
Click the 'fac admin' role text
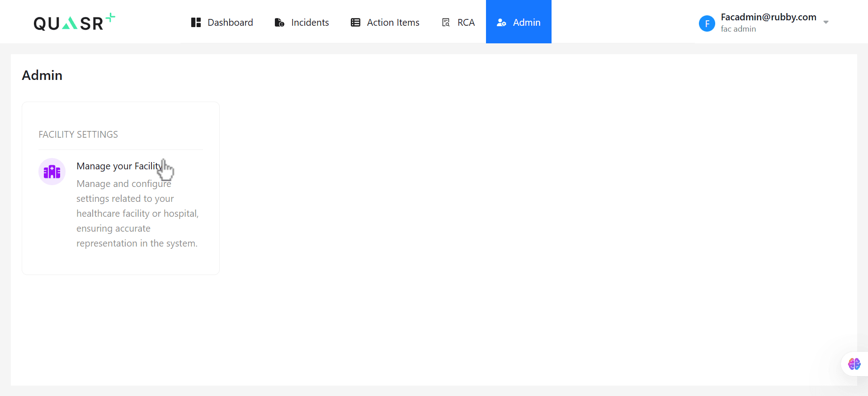tap(738, 29)
